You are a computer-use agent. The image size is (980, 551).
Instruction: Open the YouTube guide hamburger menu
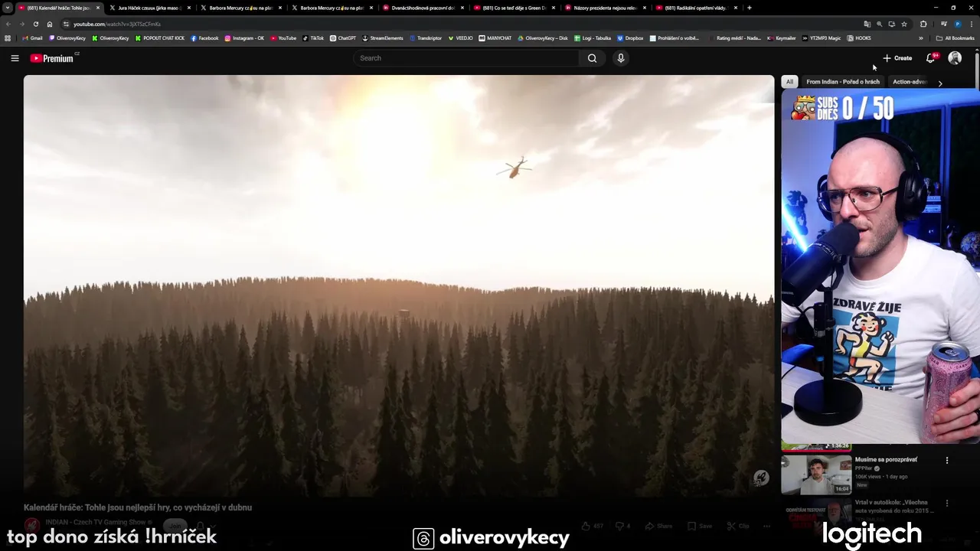[x=15, y=58]
